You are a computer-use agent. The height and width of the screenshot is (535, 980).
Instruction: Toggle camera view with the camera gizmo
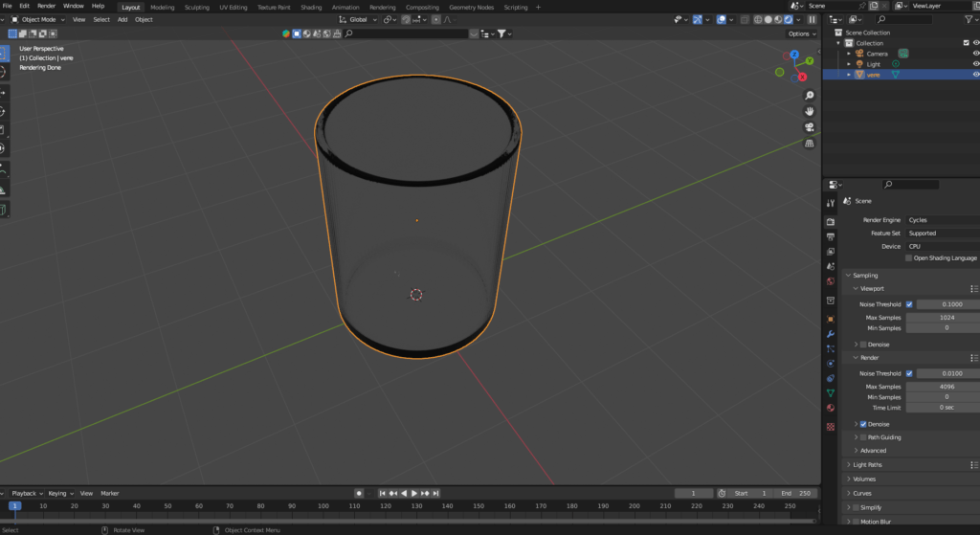point(810,127)
